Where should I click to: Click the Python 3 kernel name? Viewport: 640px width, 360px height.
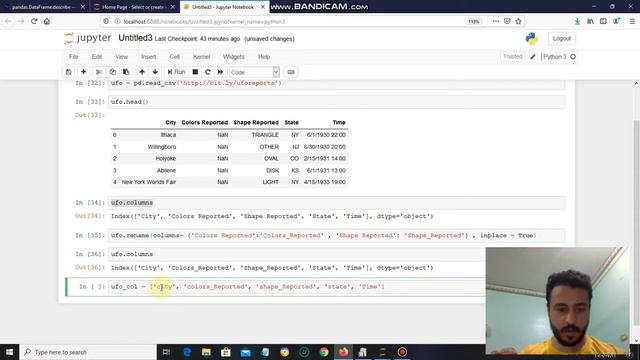point(555,57)
